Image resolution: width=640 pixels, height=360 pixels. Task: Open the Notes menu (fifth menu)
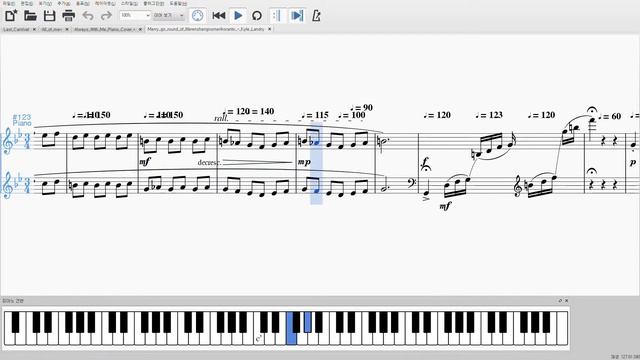(82, 3)
